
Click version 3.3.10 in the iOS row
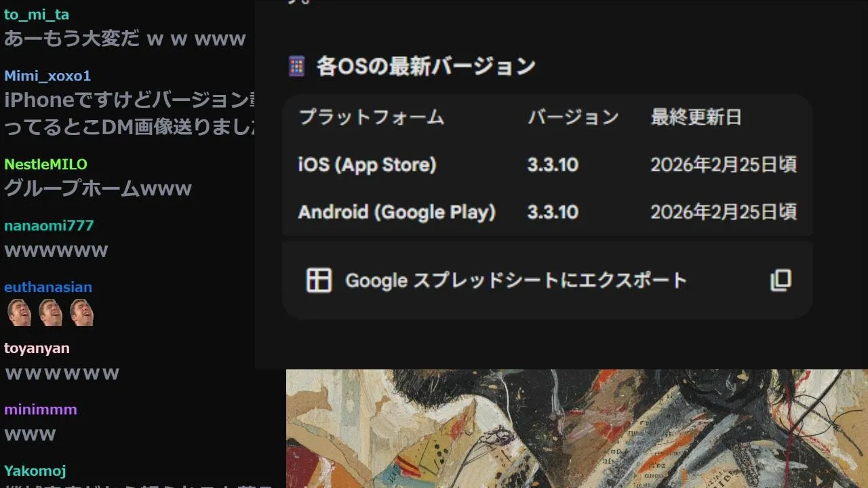pos(553,165)
